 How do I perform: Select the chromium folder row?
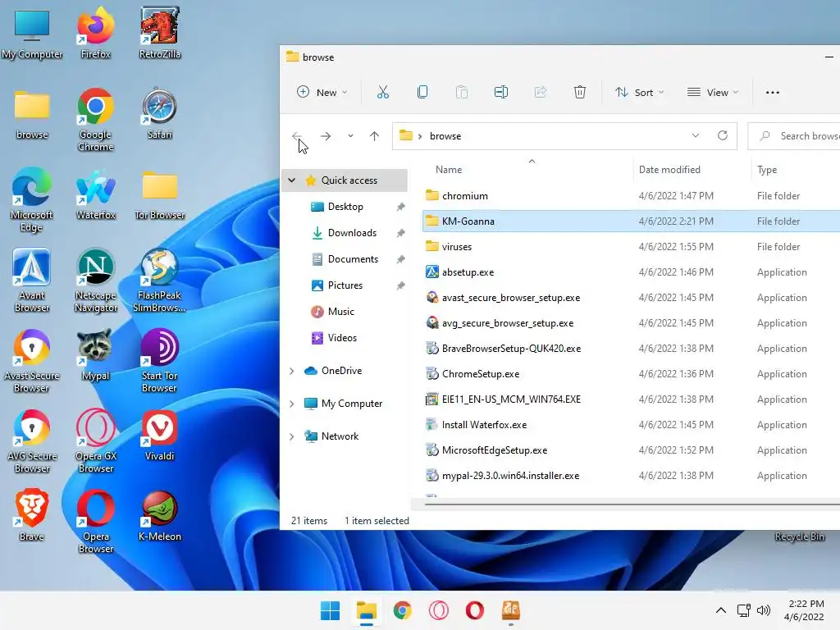[631, 195]
